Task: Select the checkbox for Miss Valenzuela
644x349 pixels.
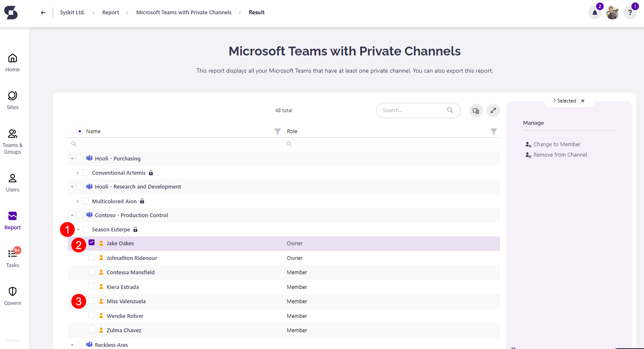Action: point(92,300)
